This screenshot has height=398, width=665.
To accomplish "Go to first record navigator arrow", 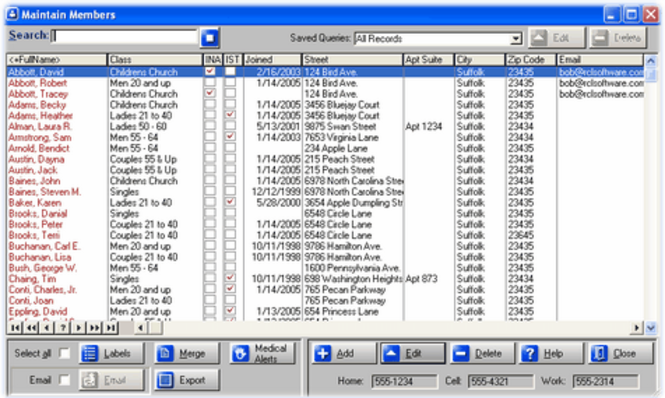I will tap(15, 327).
